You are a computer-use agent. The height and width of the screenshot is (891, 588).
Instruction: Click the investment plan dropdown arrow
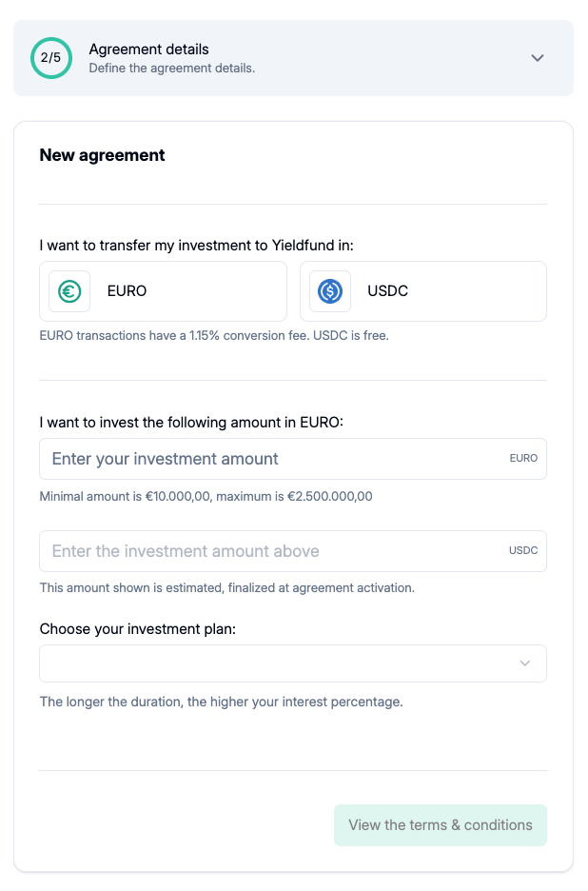[525, 663]
